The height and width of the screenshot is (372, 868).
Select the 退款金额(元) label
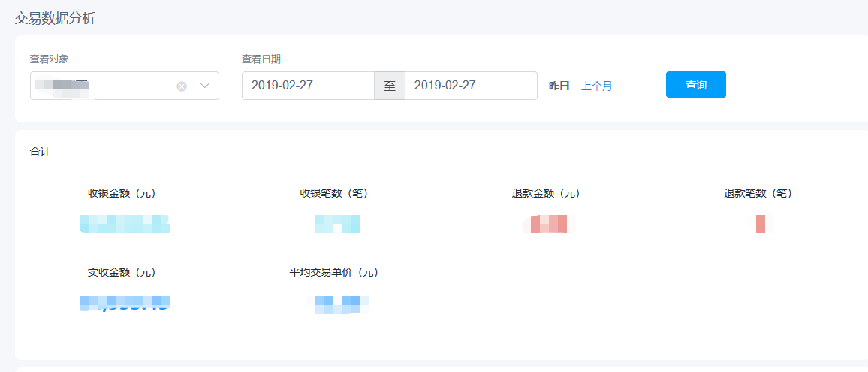(547, 193)
